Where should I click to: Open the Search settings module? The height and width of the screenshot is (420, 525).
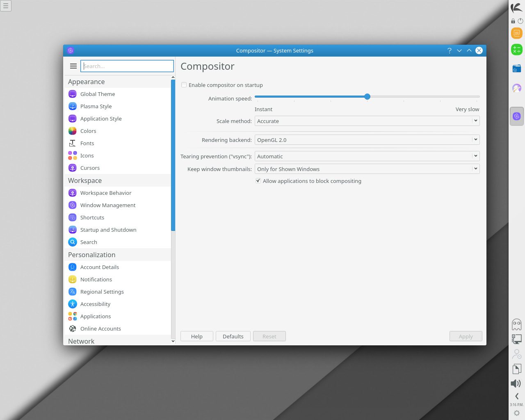(117, 242)
